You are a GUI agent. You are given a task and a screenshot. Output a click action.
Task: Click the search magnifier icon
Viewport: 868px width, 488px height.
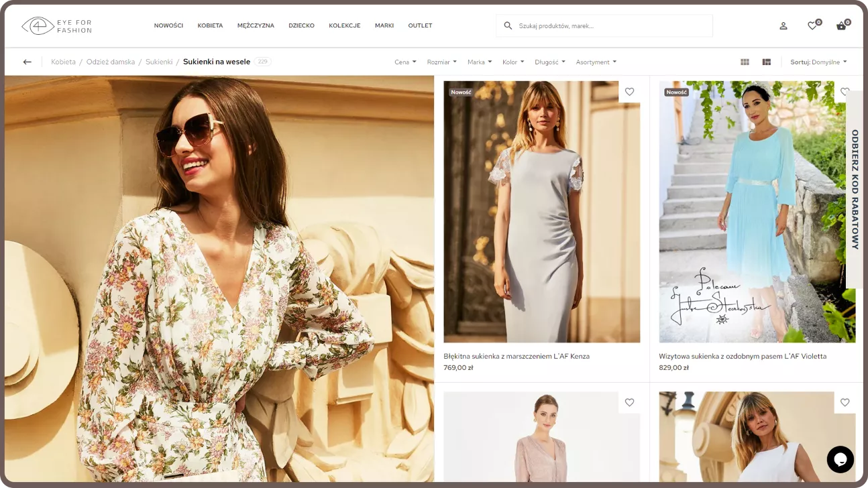508,26
